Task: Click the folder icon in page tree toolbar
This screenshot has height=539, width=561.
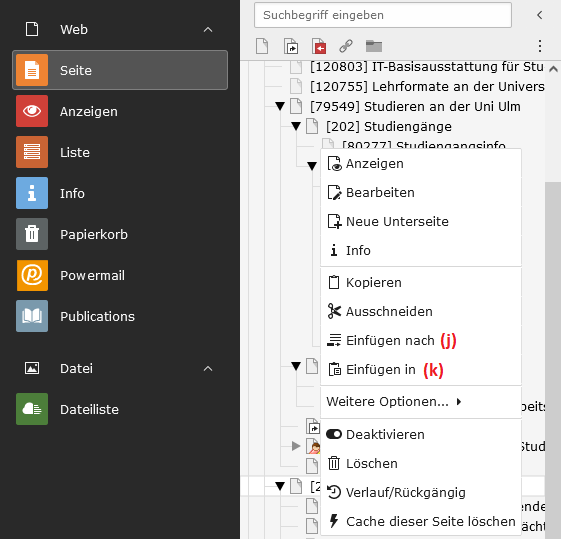Action: pyautogui.click(x=374, y=46)
